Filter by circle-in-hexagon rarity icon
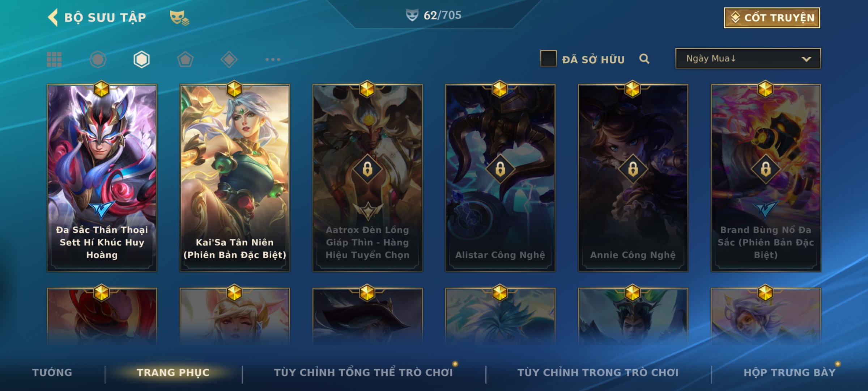 pos(98,59)
